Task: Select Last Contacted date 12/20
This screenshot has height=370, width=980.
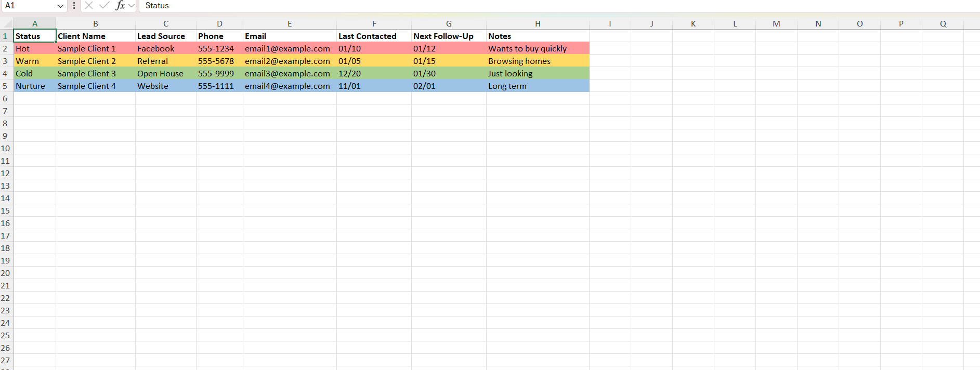Action: [374, 73]
